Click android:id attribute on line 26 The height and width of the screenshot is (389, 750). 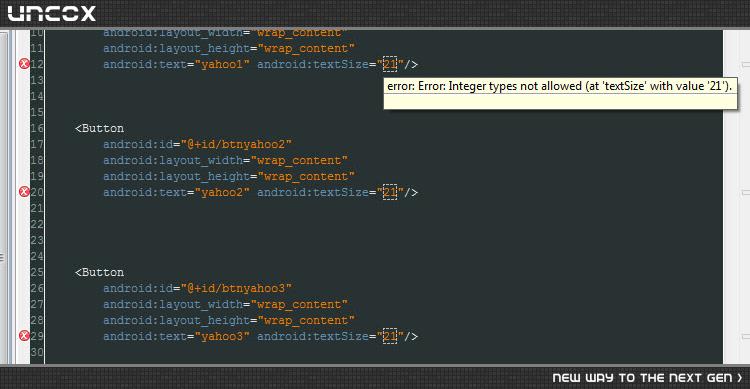click(x=138, y=288)
